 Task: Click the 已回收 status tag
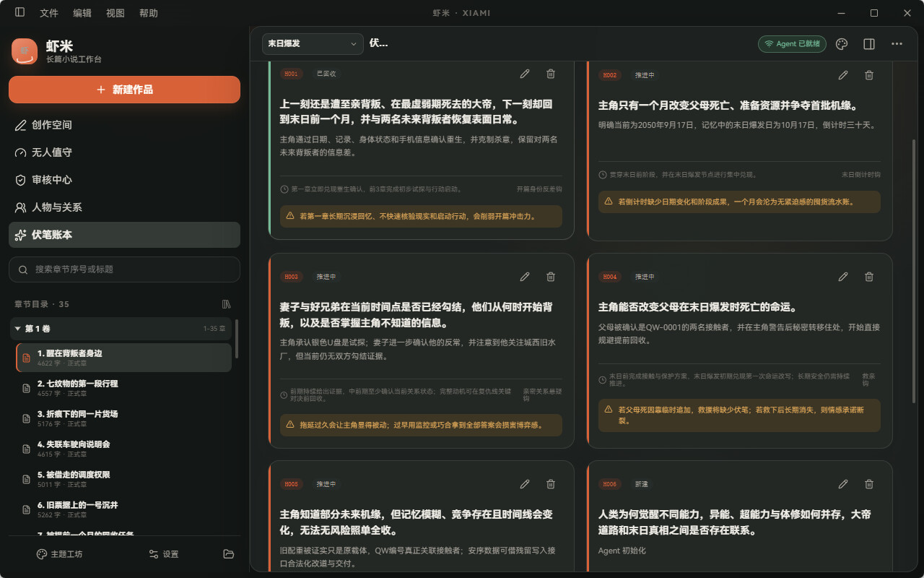326,74
